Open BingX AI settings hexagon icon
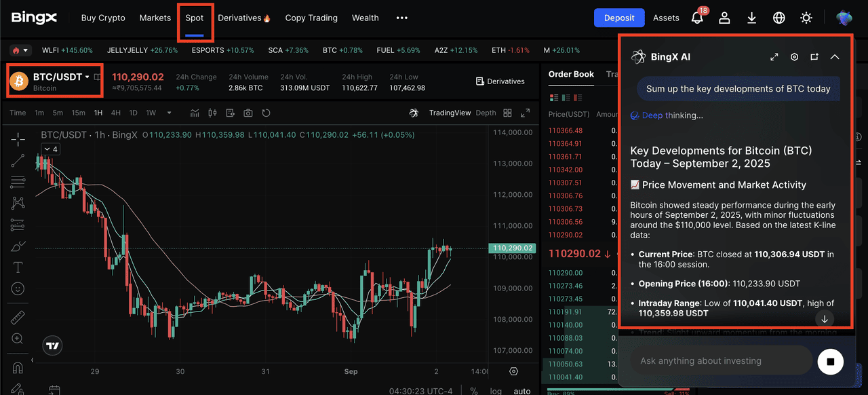Screen dimensions: 868x395 [x=795, y=57]
